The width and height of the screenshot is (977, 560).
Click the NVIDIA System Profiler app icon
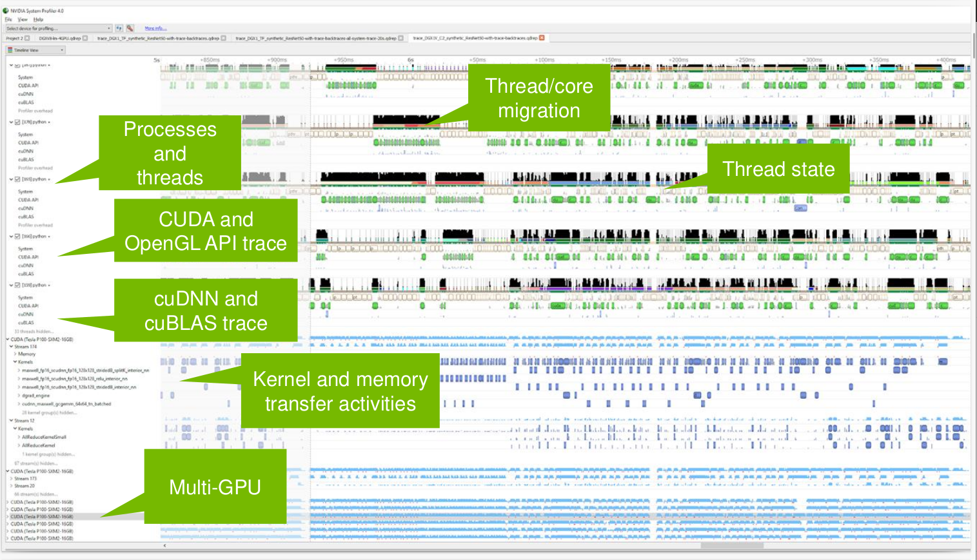tap(6, 11)
